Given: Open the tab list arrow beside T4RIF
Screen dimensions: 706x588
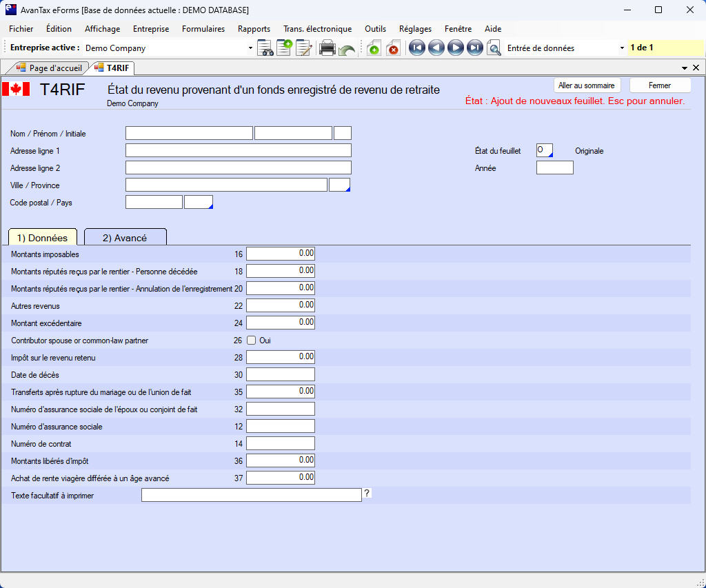Looking at the screenshot, I should tap(685, 68).
